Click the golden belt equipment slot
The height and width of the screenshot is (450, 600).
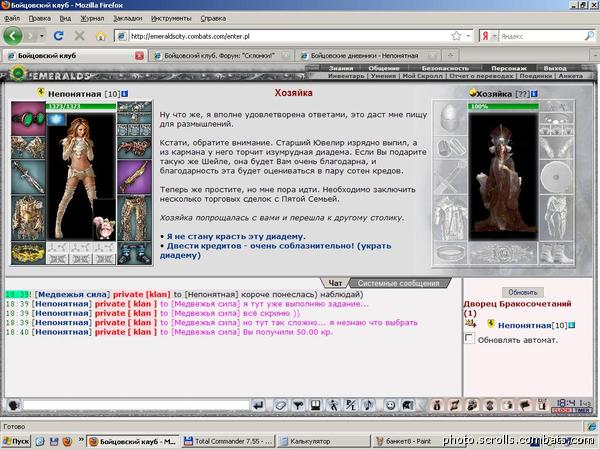click(28, 253)
